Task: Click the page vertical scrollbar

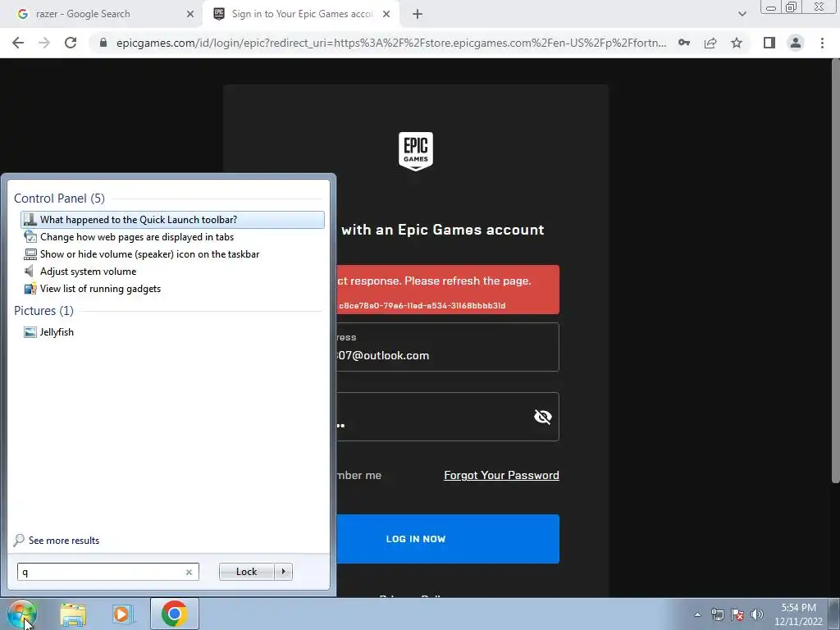Action: coord(835,271)
